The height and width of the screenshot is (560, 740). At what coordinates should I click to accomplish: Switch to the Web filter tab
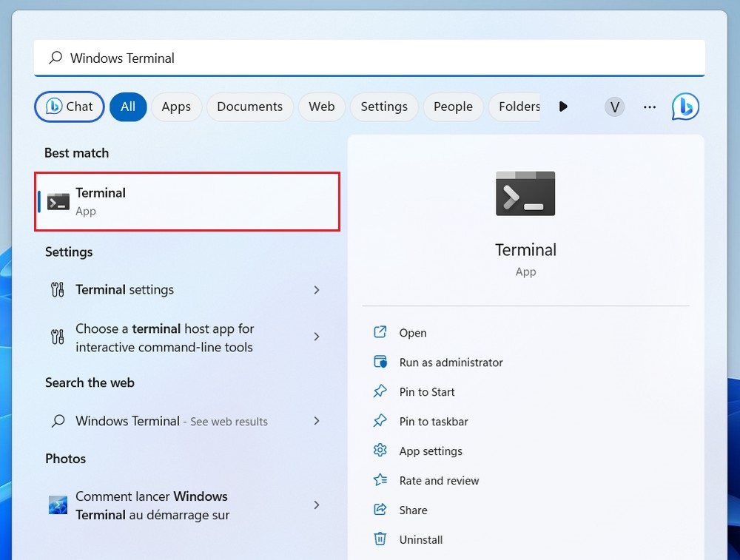click(x=321, y=107)
